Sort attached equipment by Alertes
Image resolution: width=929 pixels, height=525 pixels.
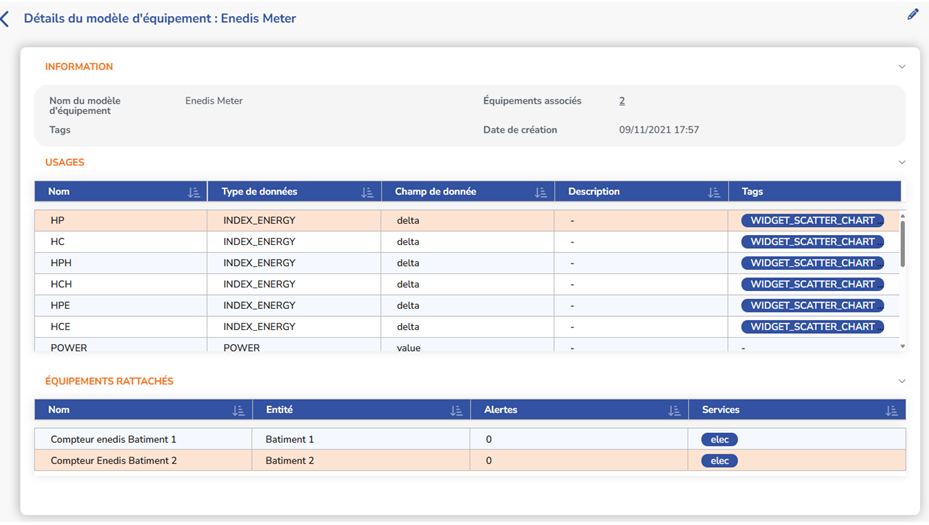pyautogui.click(x=674, y=410)
